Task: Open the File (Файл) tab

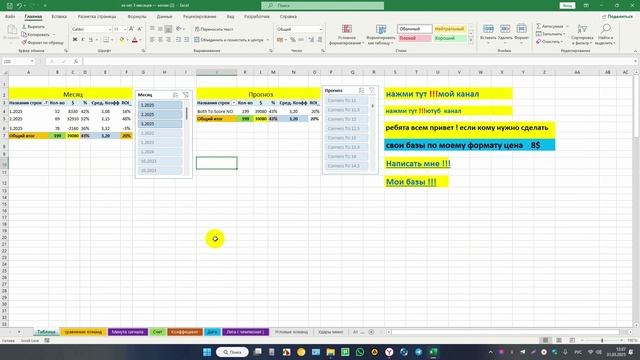Action: (x=10, y=17)
